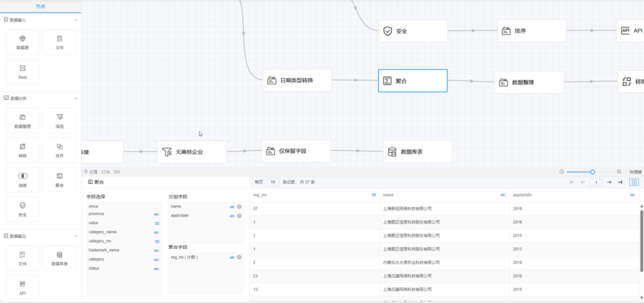Collapse the 数据输入 section
Screen dimensions: 644x303
pos(76,20)
